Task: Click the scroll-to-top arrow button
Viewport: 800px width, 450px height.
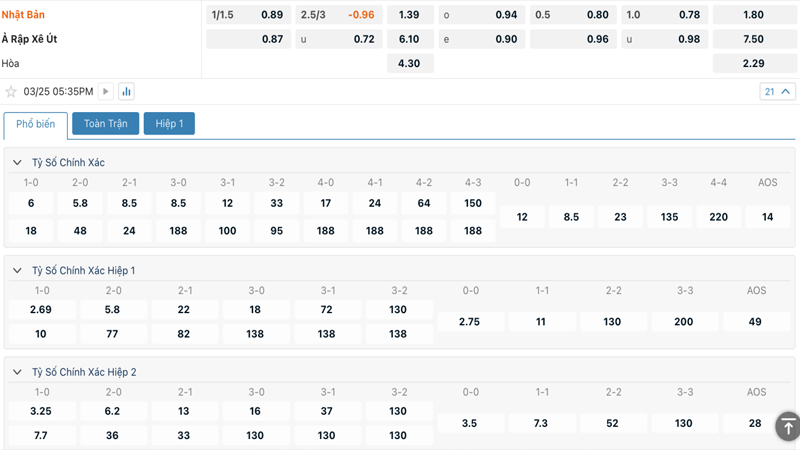Action: click(x=787, y=425)
